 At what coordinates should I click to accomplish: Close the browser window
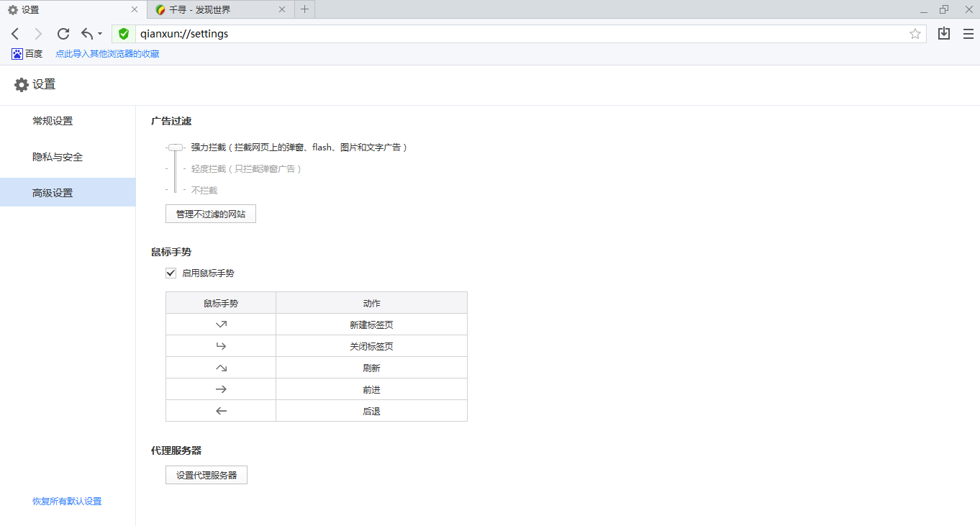968,9
